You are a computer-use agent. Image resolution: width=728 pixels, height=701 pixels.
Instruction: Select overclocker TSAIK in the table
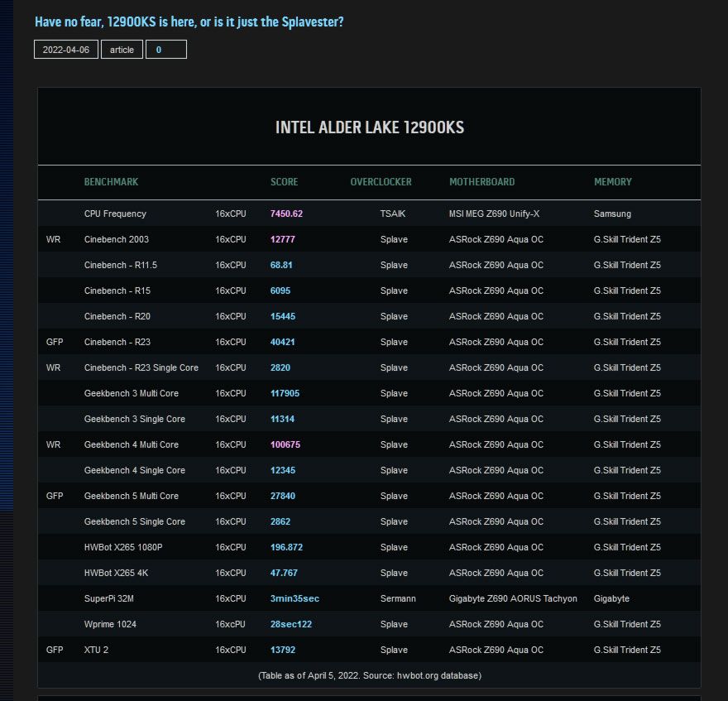(393, 214)
